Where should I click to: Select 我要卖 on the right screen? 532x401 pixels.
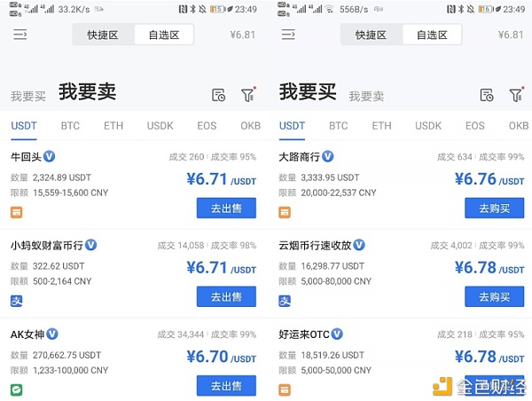(x=366, y=97)
